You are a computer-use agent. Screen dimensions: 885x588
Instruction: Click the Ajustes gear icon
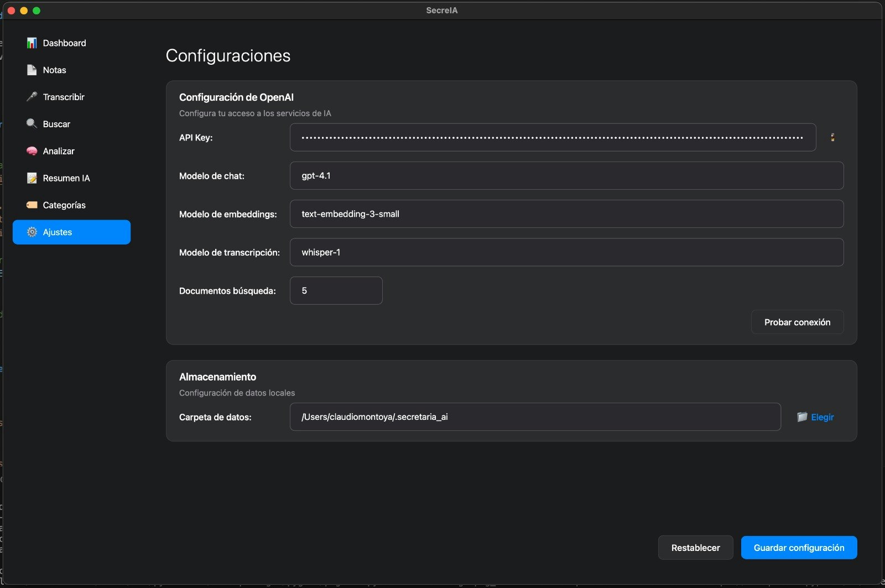32,232
